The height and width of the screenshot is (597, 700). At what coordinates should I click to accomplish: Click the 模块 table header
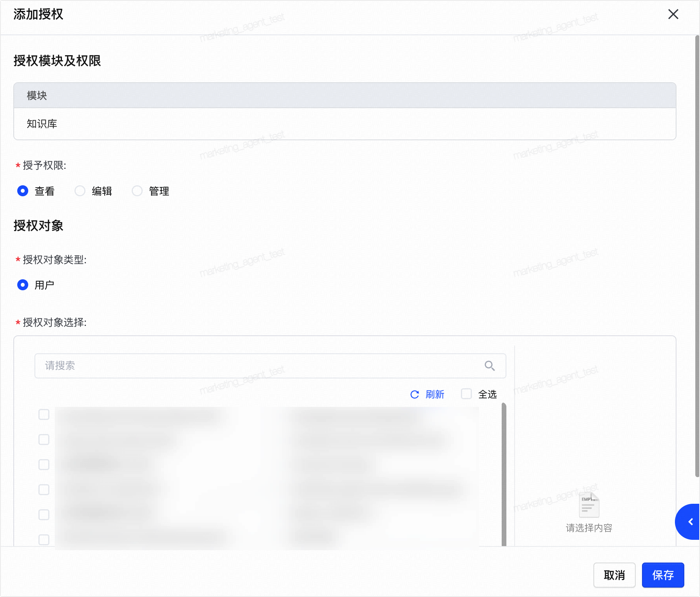click(x=345, y=96)
